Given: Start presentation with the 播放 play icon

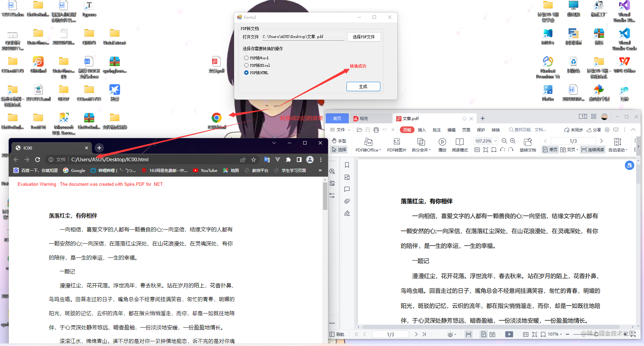Looking at the screenshot, I should [442, 145].
